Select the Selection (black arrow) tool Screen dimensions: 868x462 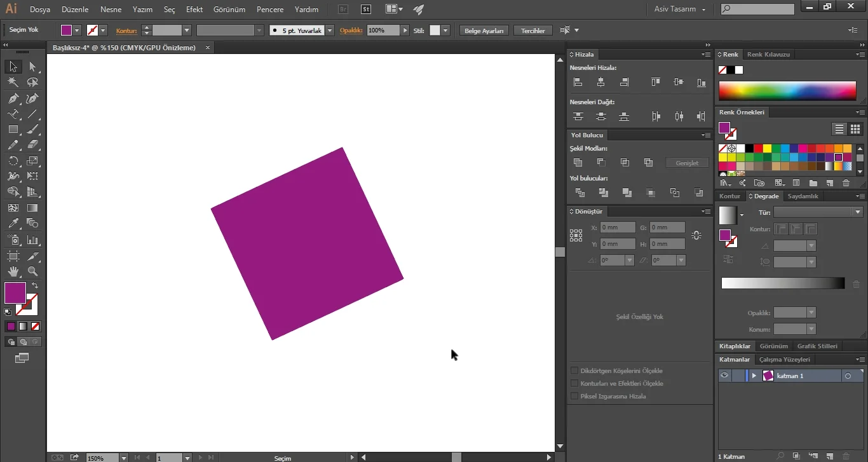point(13,67)
